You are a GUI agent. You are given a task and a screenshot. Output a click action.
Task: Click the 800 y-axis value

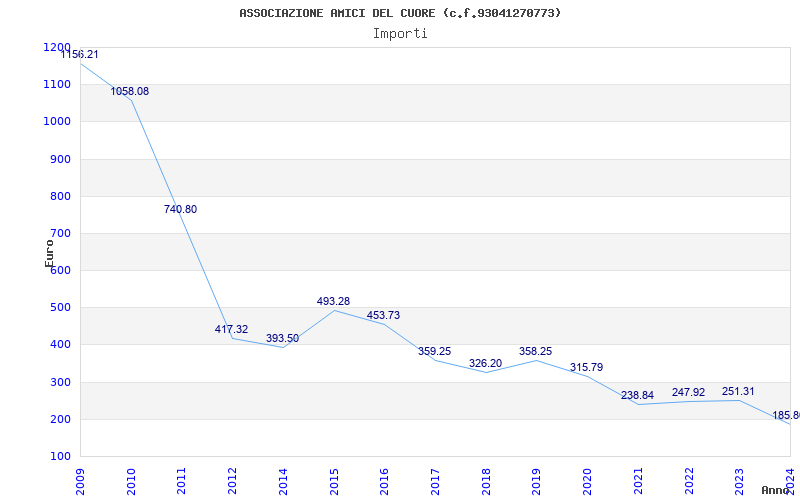(60, 196)
